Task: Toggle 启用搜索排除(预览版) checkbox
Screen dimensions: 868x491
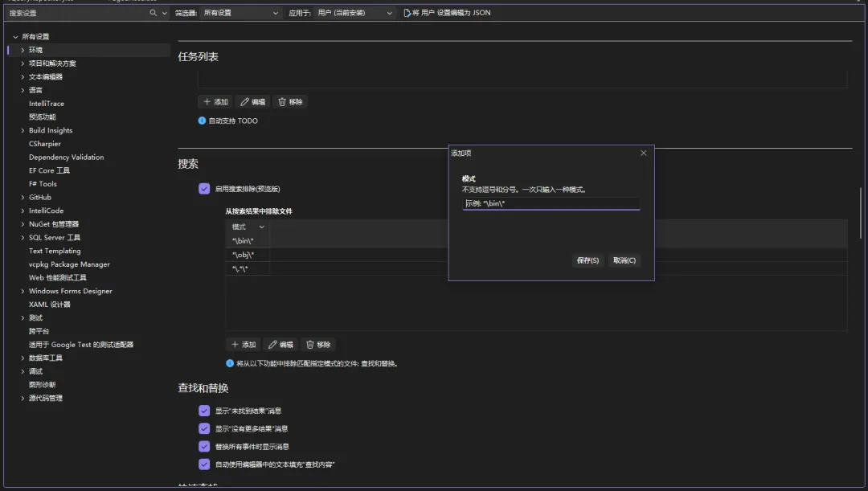Action: pyautogui.click(x=204, y=189)
